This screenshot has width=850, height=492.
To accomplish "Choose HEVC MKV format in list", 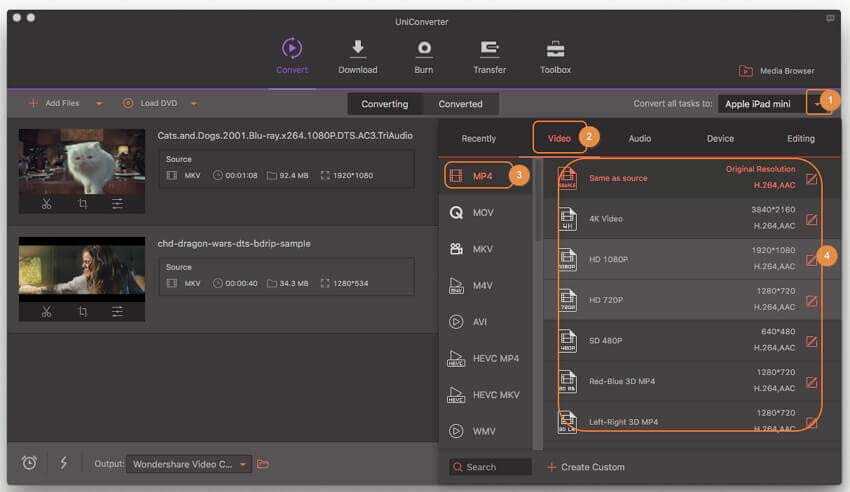I will coord(483,394).
